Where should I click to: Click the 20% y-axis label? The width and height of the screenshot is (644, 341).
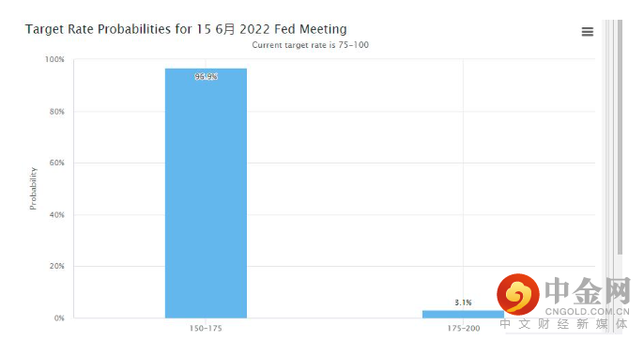coord(57,266)
